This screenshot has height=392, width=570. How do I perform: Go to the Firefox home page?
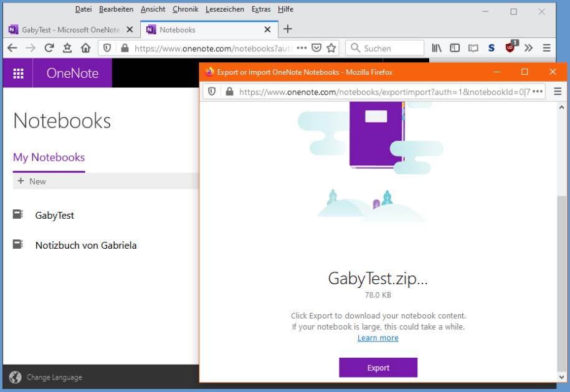pyautogui.click(x=86, y=48)
